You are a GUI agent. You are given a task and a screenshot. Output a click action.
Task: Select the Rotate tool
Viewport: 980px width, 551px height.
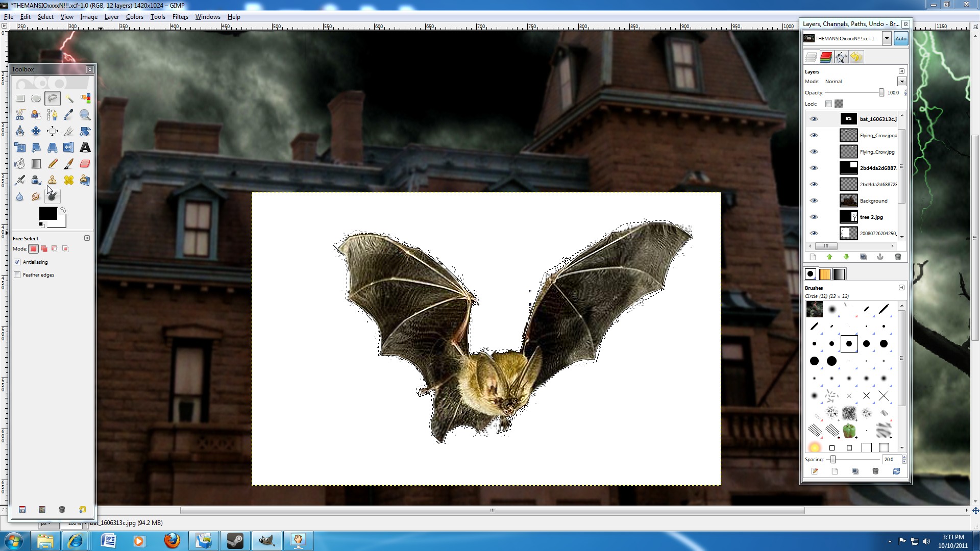point(85,131)
